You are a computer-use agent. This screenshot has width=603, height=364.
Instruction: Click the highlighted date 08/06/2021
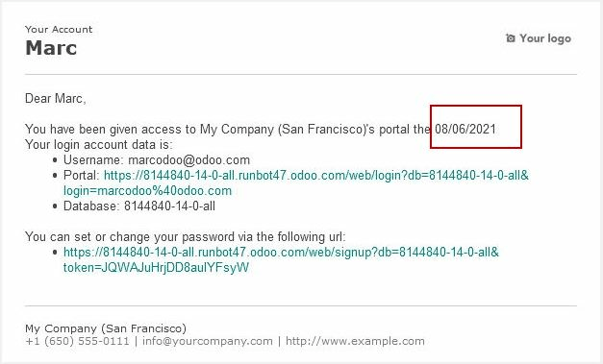coord(465,129)
